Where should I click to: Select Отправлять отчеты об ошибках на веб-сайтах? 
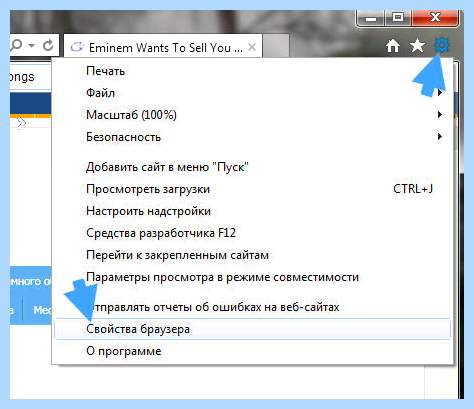click(253, 307)
